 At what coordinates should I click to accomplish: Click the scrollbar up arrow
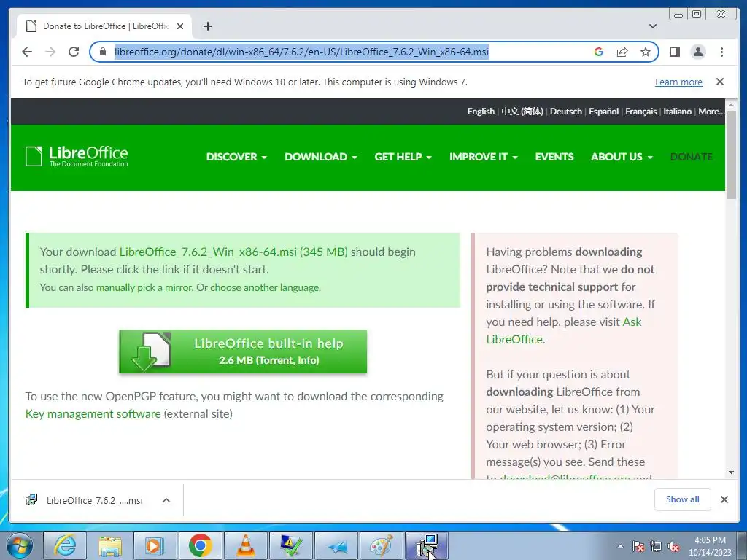tap(731, 104)
